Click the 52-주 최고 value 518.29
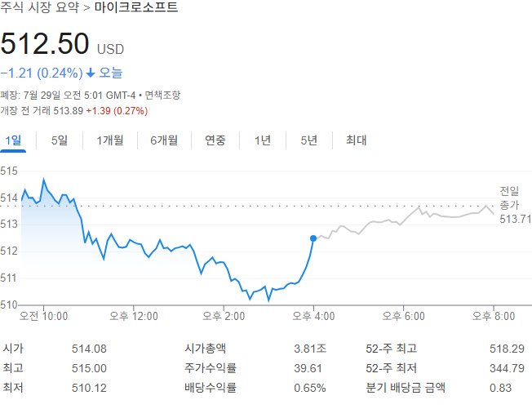 pyautogui.click(x=507, y=349)
